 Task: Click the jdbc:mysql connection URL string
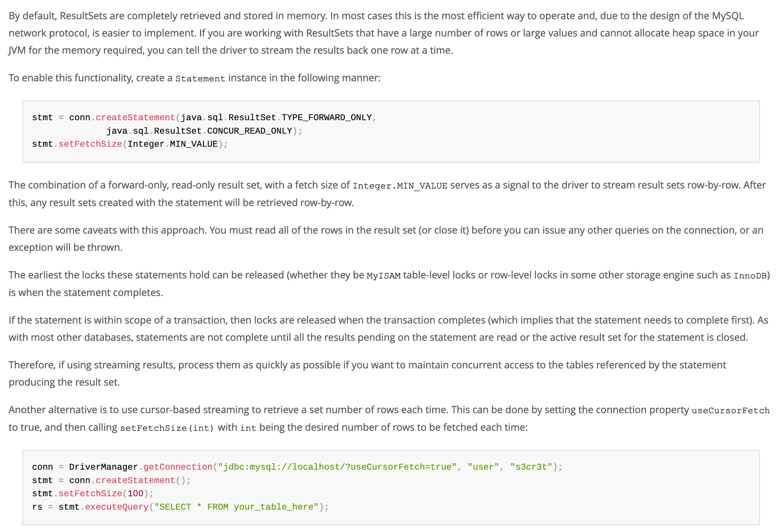tap(337, 467)
